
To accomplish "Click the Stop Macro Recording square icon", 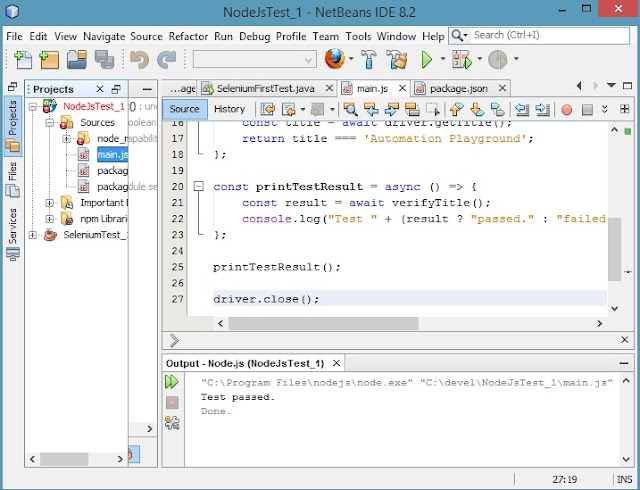I will 587,109.
